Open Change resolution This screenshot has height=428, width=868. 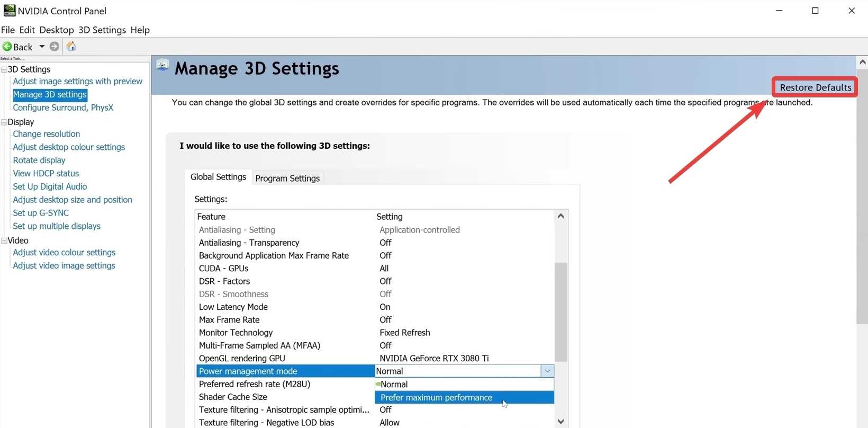pyautogui.click(x=47, y=134)
